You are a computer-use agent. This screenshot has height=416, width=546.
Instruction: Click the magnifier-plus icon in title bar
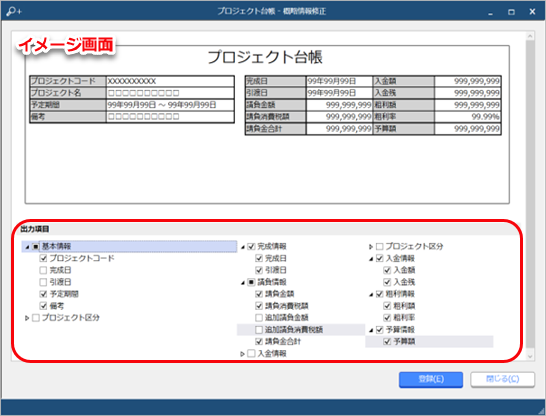(x=14, y=11)
